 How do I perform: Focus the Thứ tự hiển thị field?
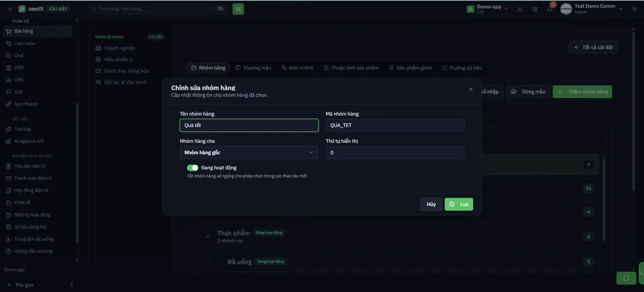click(395, 152)
